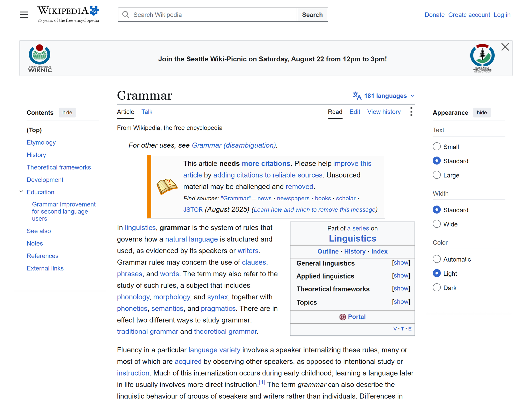
Task: Select Light color mode
Action: click(437, 273)
